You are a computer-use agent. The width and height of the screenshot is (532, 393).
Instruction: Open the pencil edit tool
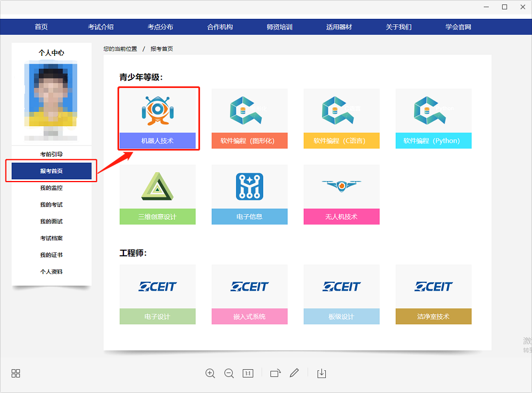[294, 373]
